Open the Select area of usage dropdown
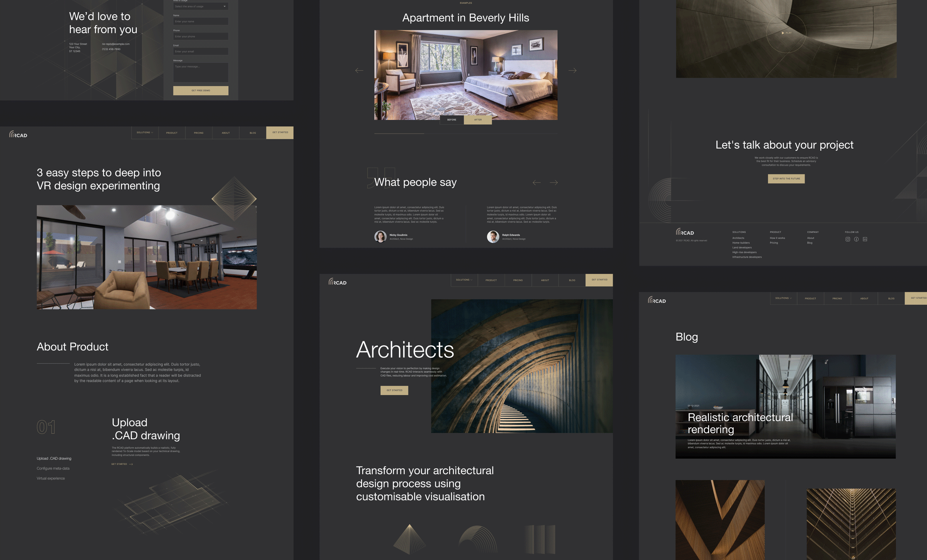This screenshot has height=560, width=927. coord(200,6)
